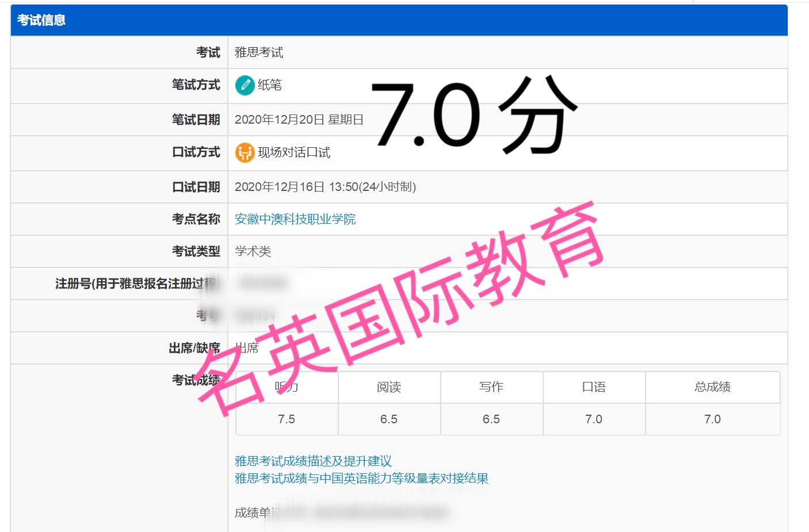This screenshot has height=532, width=809.
Task: Click the 笔试日期 row label
Action: (196, 120)
